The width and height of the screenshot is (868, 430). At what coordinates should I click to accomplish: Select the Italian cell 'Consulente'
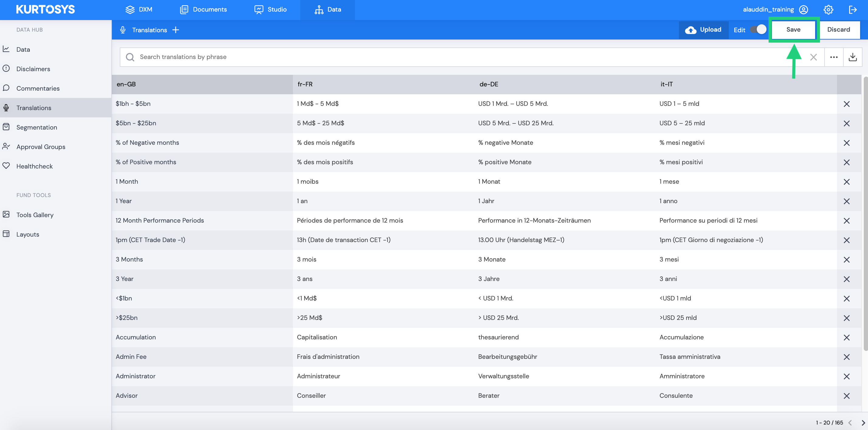(x=746, y=396)
